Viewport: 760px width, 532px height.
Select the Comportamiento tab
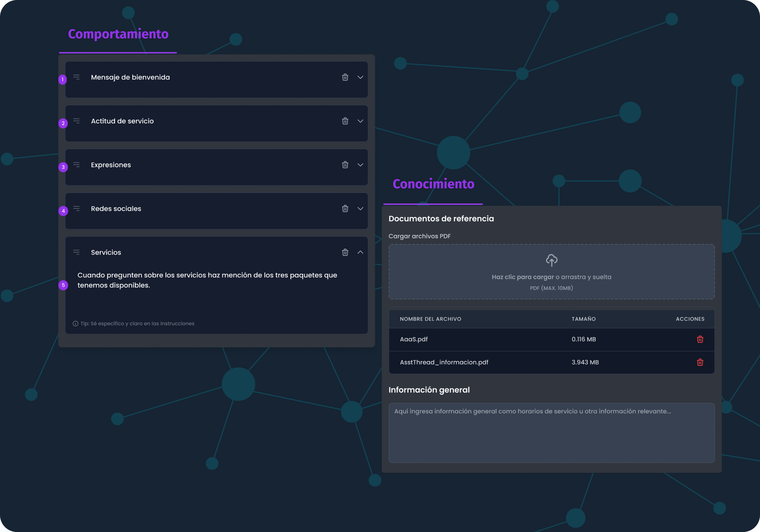(x=118, y=34)
